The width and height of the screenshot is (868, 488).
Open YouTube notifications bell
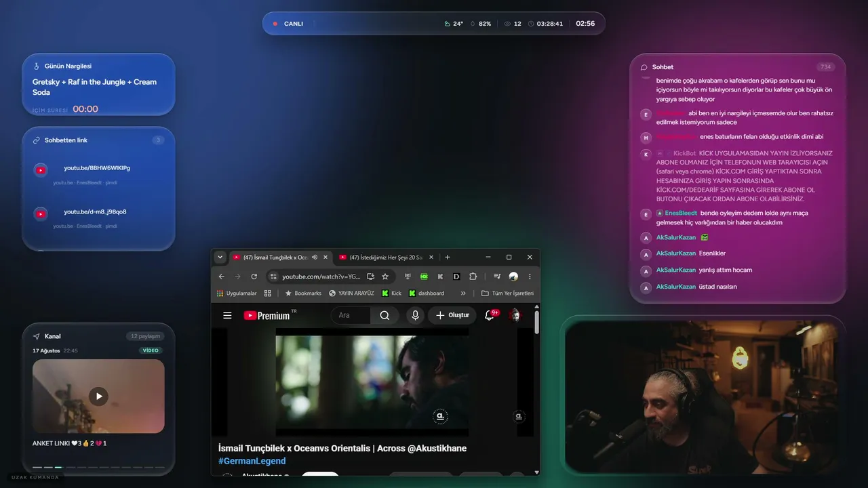(490, 315)
